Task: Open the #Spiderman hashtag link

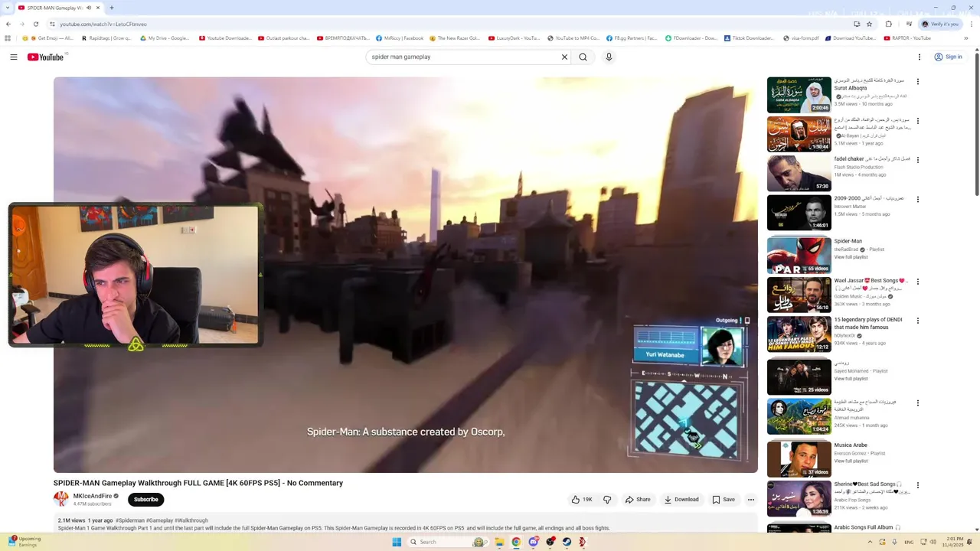Action: 130,520
